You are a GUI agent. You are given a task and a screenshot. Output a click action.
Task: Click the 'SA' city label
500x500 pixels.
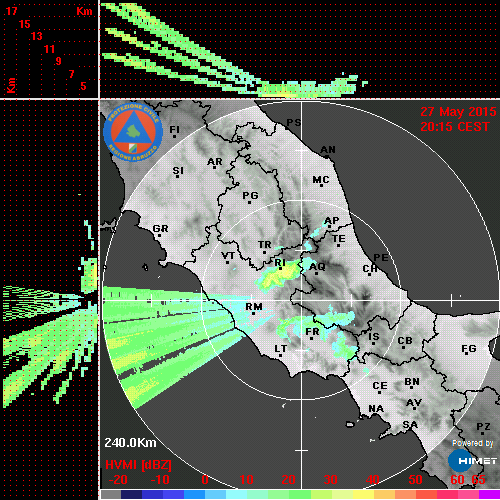(410, 425)
